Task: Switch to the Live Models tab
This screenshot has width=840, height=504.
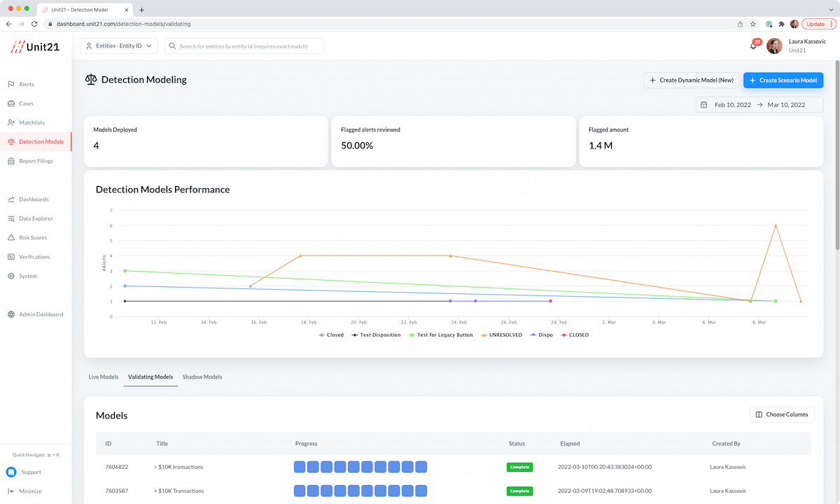Action: (103, 377)
